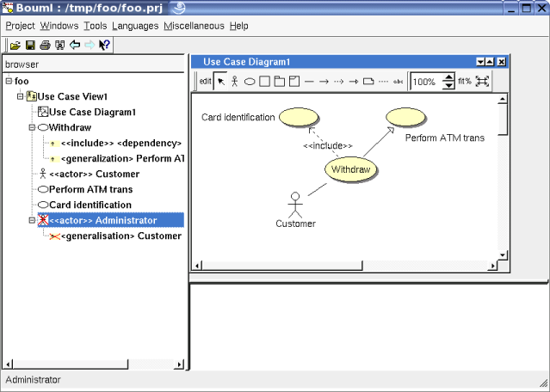Open browser search binoculars icon
Image resolution: width=550 pixels, height=392 pixels.
(60, 46)
